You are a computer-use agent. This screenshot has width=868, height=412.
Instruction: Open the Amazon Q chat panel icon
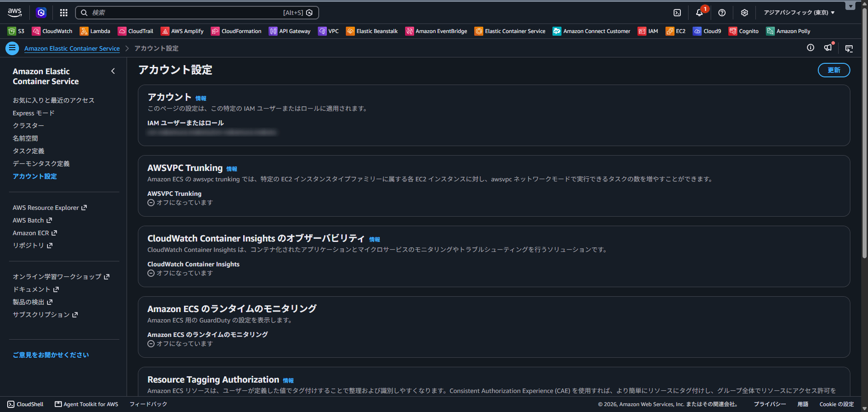[849, 48]
